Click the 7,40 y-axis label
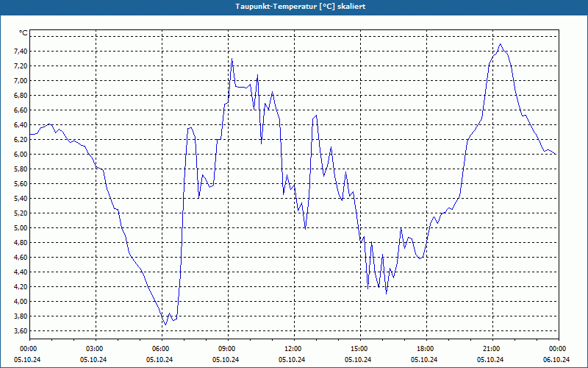588x368 pixels. click(21, 51)
